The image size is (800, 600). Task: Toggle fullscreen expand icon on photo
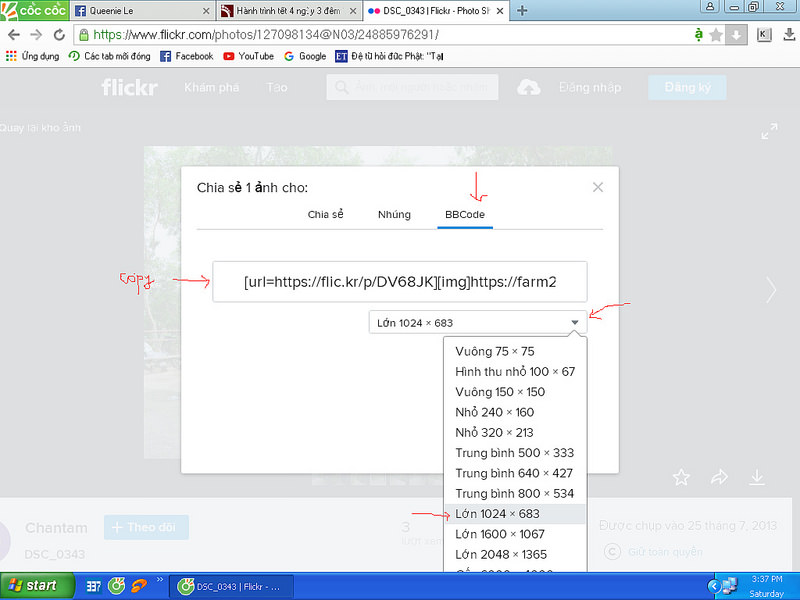(769, 131)
